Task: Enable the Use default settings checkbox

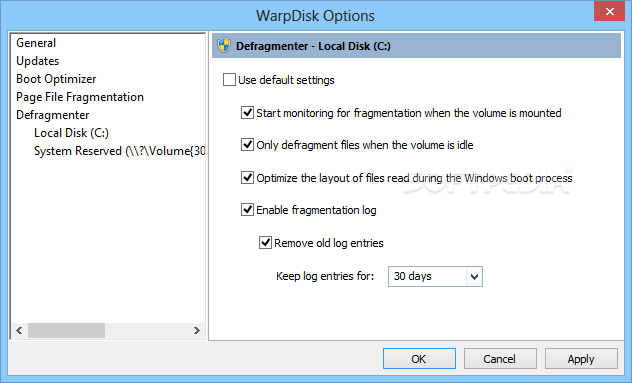Action: pyautogui.click(x=229, y=80)
